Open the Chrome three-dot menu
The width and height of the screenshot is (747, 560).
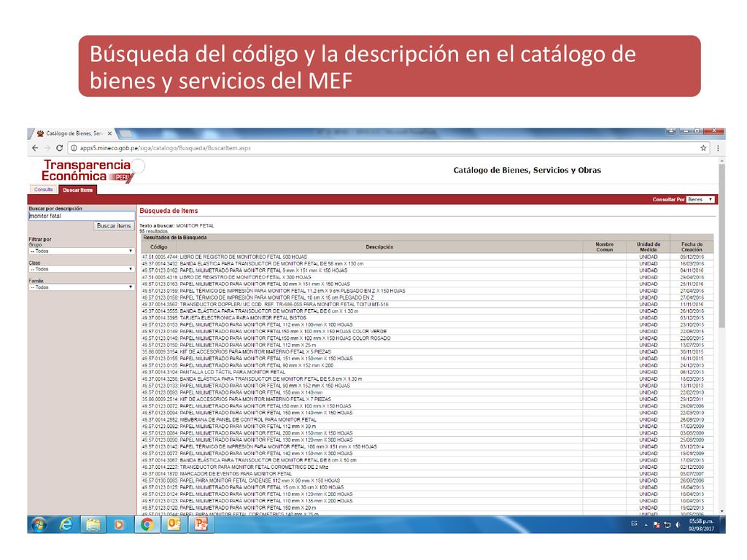(718, 148)
